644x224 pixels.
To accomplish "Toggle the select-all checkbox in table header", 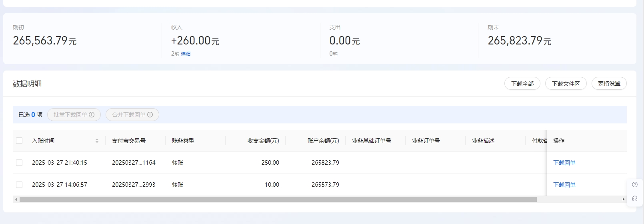I will 19,141.
